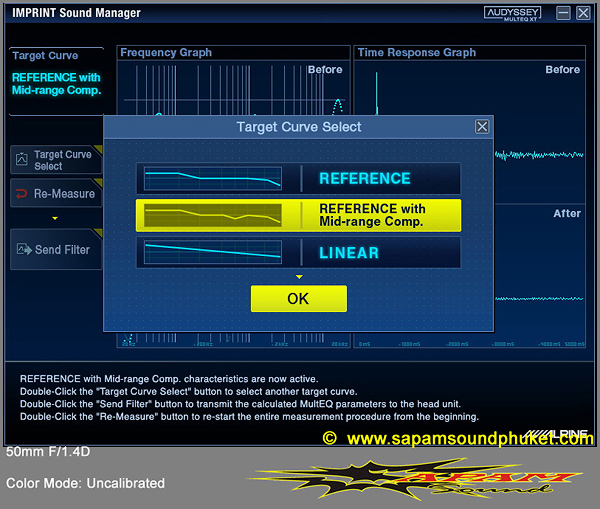The height and width of the screenshot is (509, 600).
Task: Click the Target Curve Select dialog title
Action: (x=299, y=127)
